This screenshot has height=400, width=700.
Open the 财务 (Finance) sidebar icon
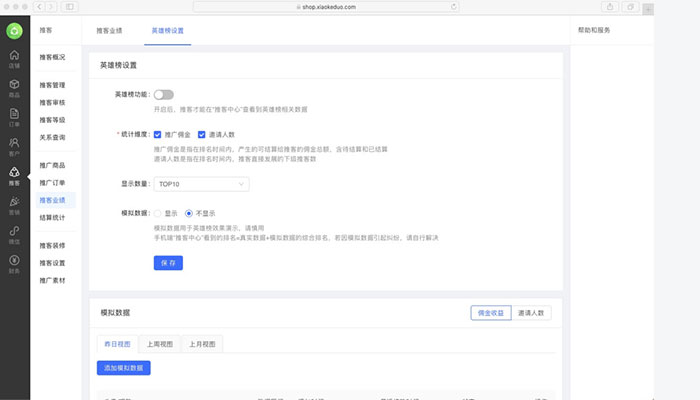14,264
